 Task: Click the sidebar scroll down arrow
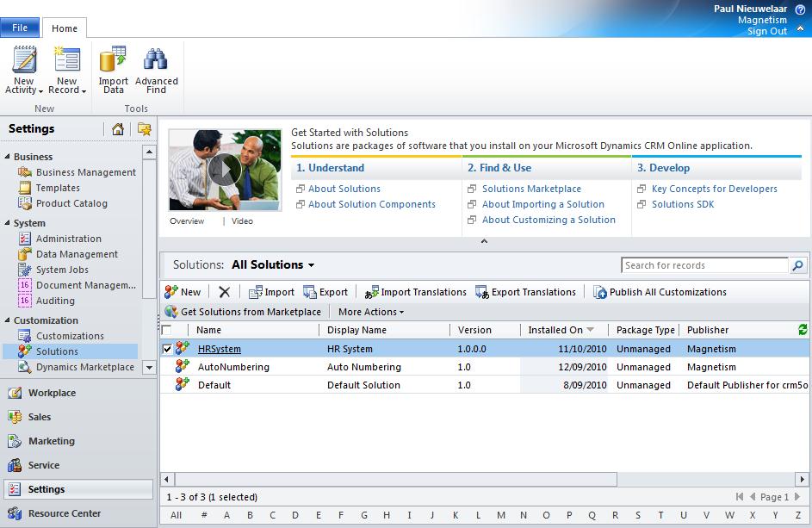(x=149, y=368)
